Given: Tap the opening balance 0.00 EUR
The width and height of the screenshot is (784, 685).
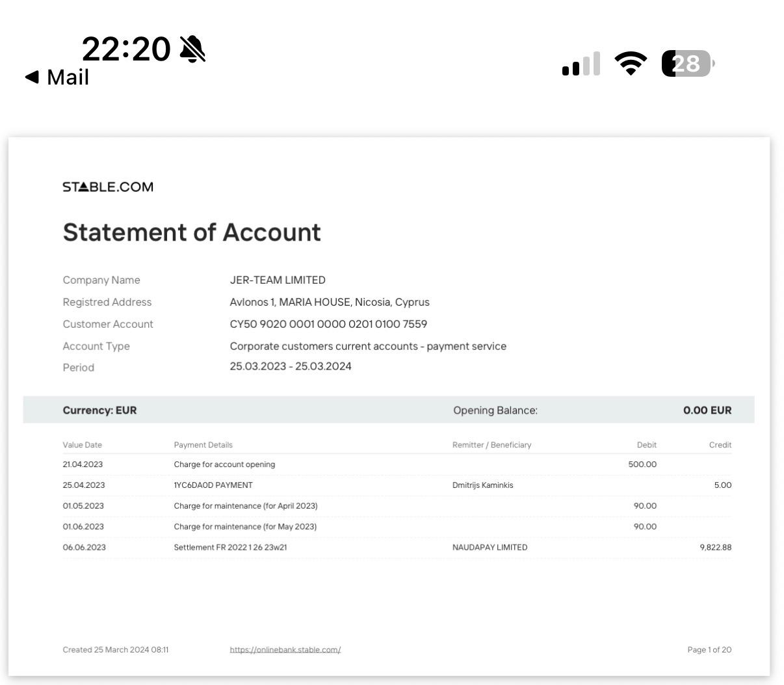Looking at the screenshot, I should tap(707, 410).
